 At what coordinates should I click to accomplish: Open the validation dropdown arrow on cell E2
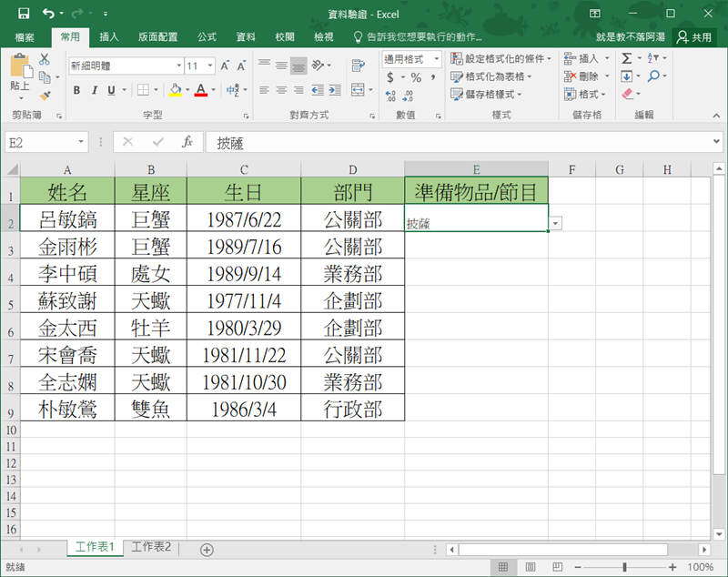click(x=555, y=223)
